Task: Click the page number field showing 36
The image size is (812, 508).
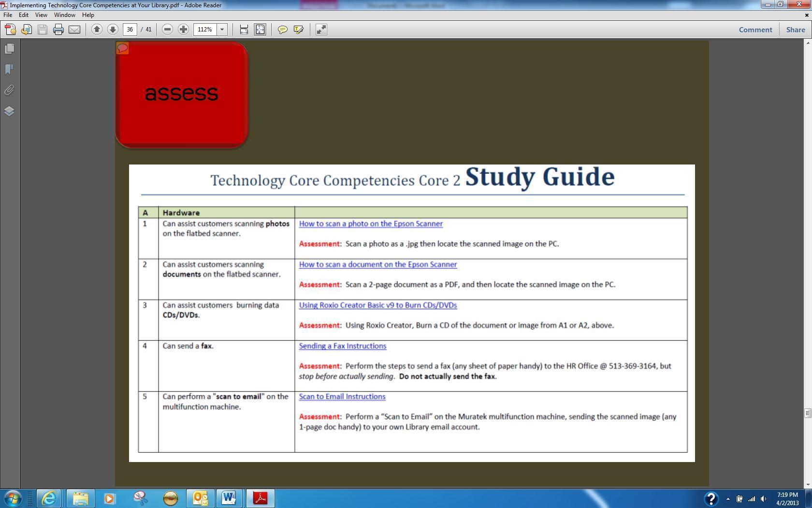Action: pyautogui.click(x=130, y=30)
